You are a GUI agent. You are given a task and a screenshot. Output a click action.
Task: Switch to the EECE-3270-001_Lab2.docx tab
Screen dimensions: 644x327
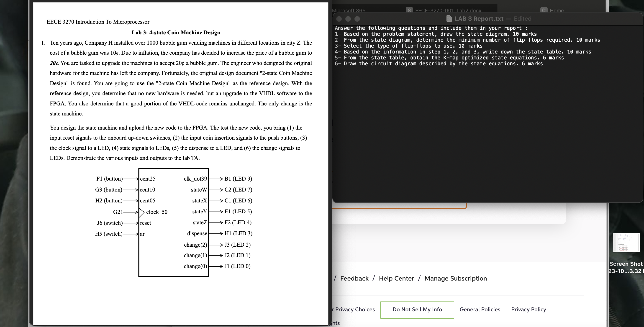click(x=448, y=10)
